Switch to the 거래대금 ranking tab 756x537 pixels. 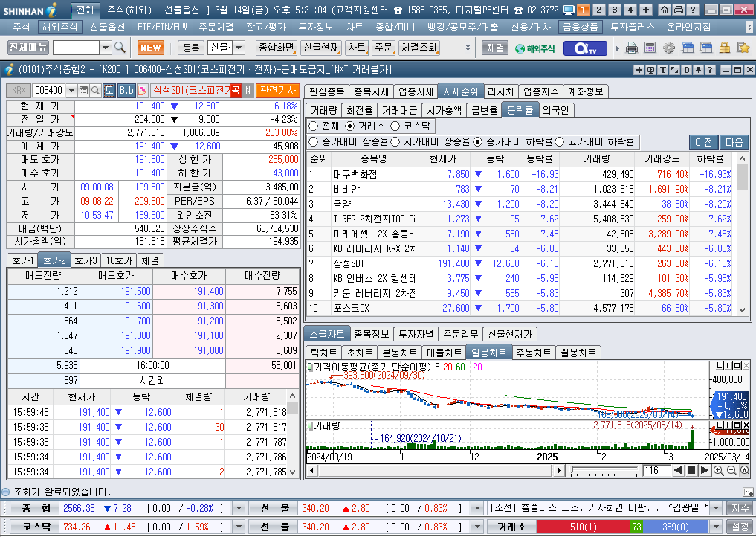pos(399,110)
